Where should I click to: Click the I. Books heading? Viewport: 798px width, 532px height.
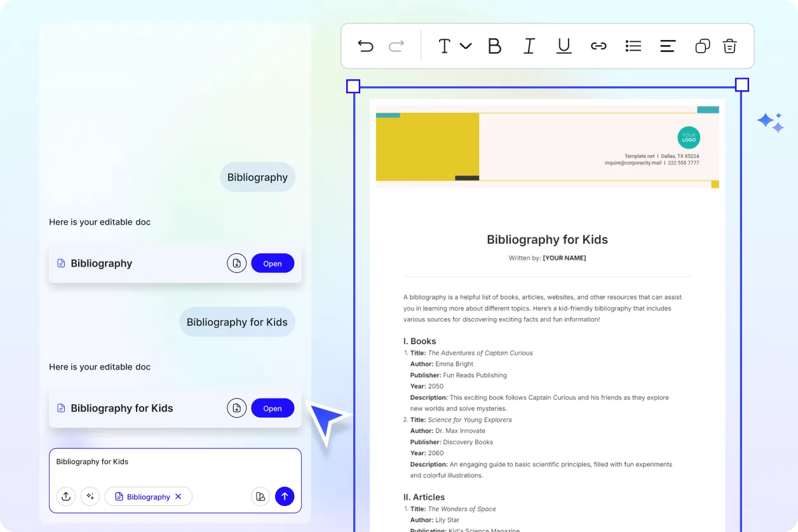[419, 341]
